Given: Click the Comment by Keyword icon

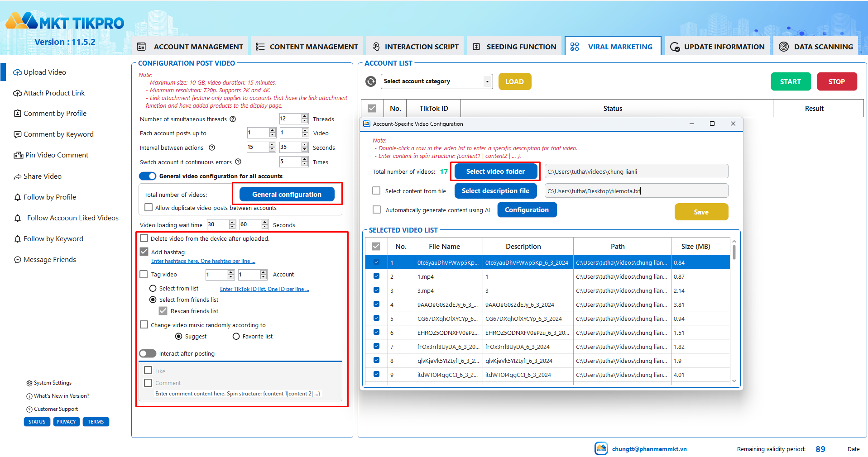Looking at the screenshot, I should click(18, 134).
